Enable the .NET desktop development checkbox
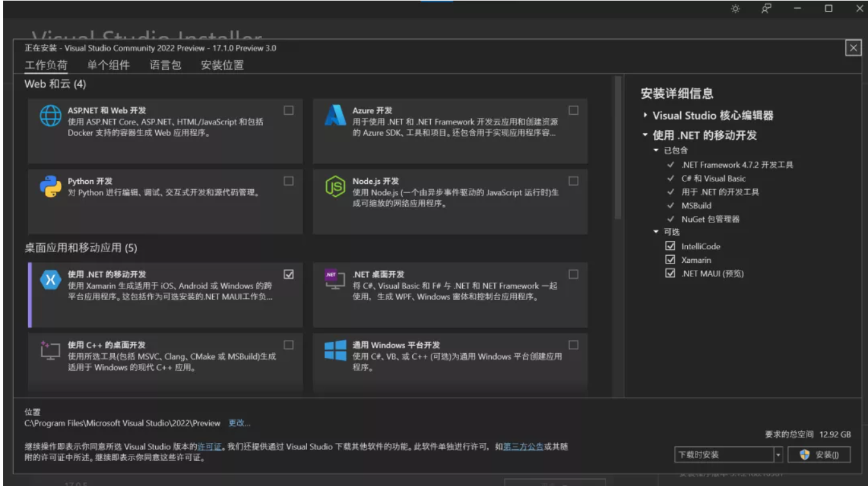Screen dimensions: 868x486 coord(573,274)
